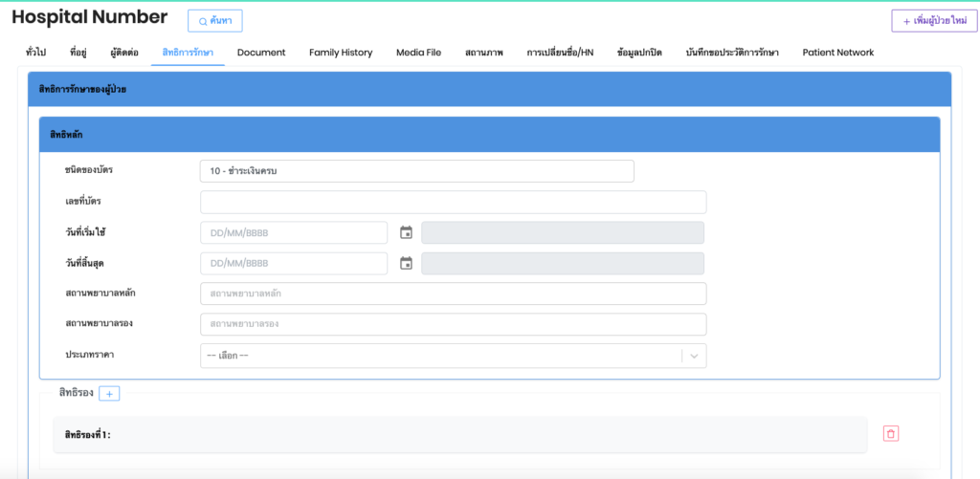The image size is (980, 479).
Task: Switch to the ทั่วไป tab
Action: point(35,53)
